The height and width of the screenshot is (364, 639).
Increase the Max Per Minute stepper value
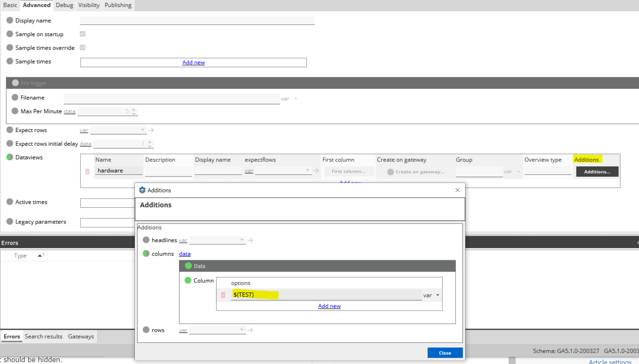[x=134, y=109]
